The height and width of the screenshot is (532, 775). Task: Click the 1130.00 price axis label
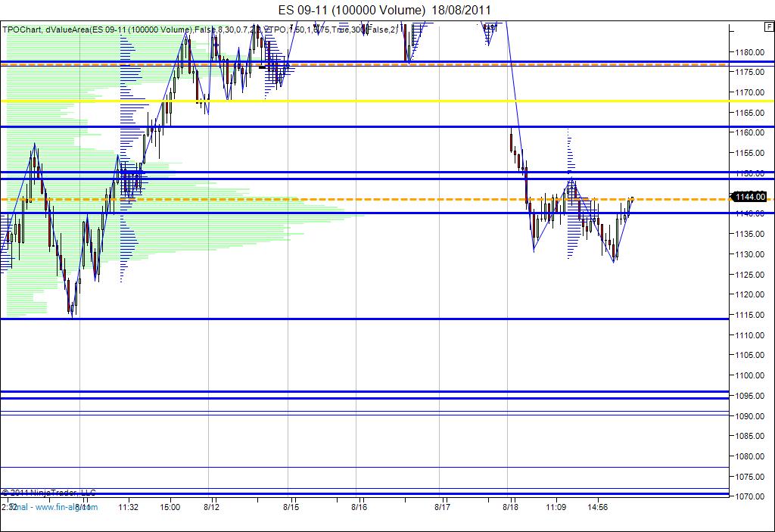pyautogui.click(x=750, y=254)
